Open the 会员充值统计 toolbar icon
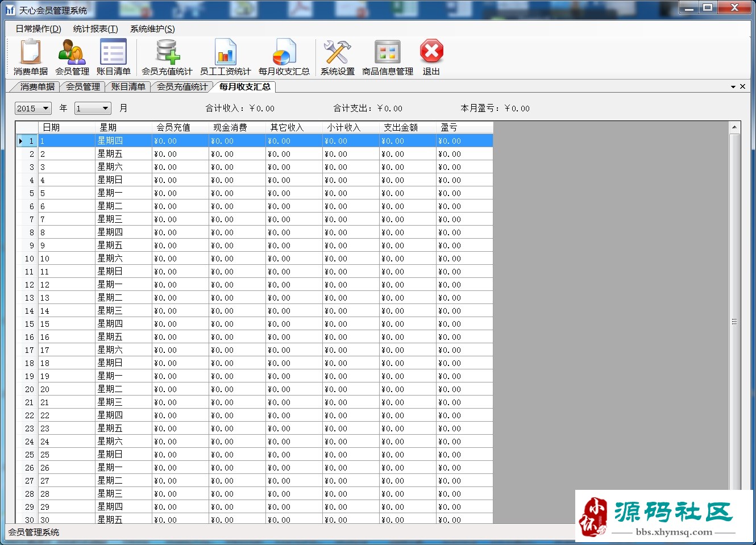This screenshot has width=756, height=545. [x=167, y=57]
